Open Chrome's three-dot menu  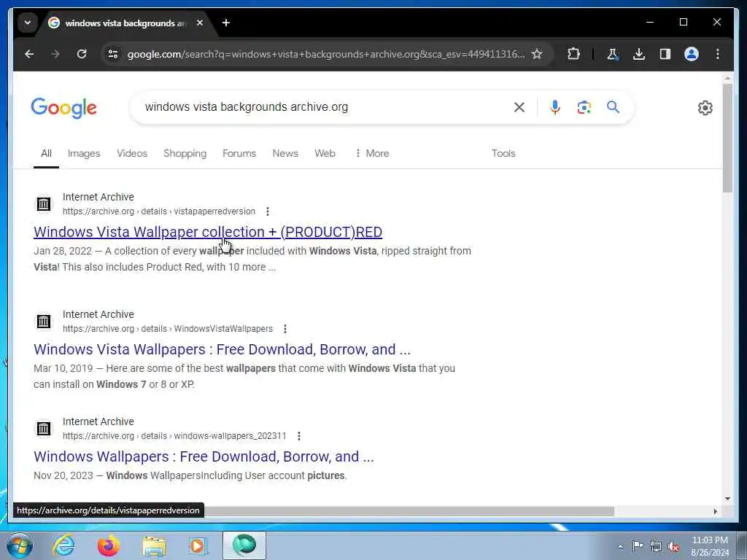point(718,54)
